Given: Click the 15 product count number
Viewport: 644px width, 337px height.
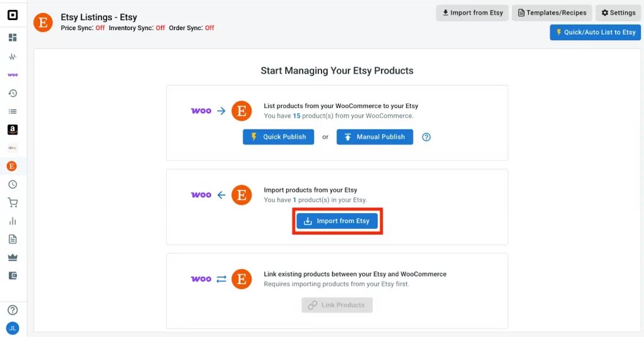Looking at the screenshot, I should click(x=297, y=116).
